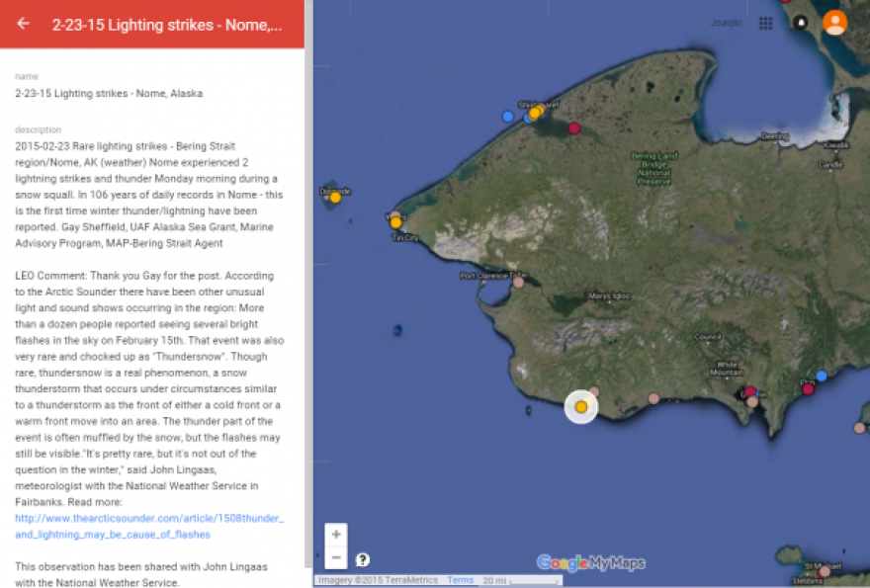Click the Joaquin user name
The height and width of the screenshot is (588, 870).
pos(727,23)
